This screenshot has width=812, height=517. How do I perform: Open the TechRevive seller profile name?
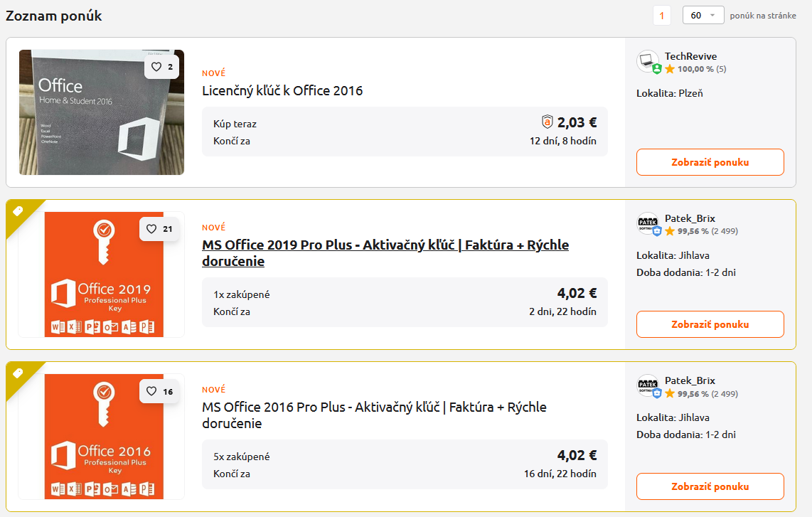[x=690, y=56]
